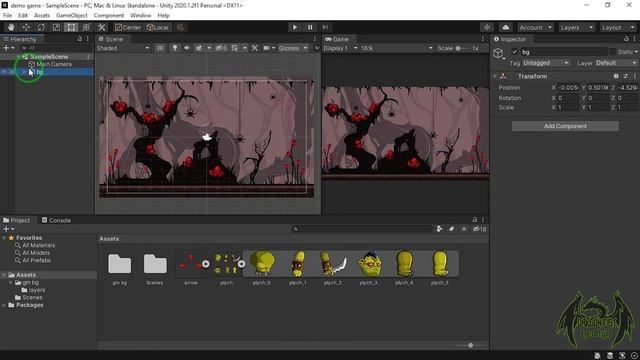Toggle the Static checkbox
Viewport: 640px width, 360px height.
pos(613,52)
